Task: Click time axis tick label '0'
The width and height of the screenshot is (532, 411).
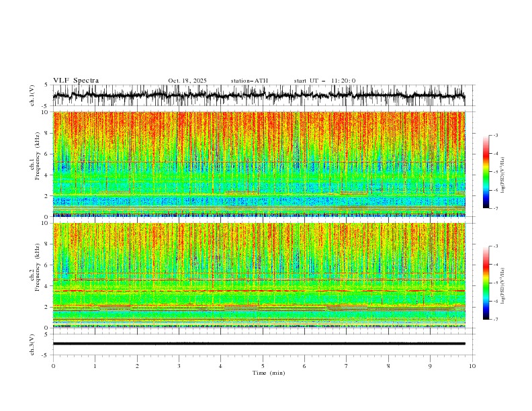Action: tap(53, 366)
